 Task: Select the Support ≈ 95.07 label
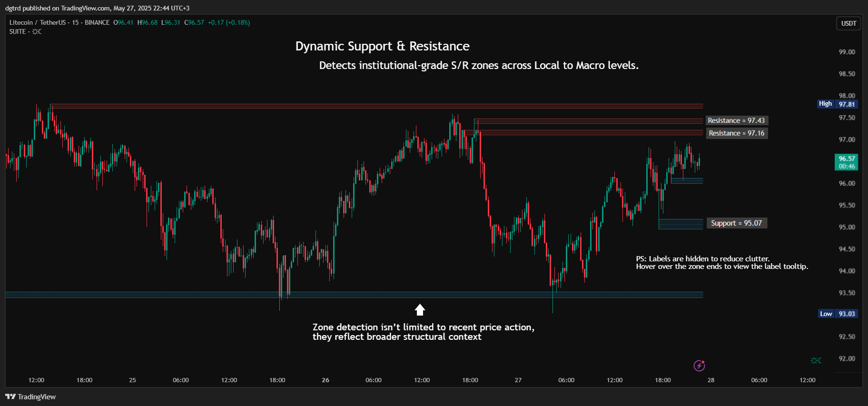coord(736,223)
